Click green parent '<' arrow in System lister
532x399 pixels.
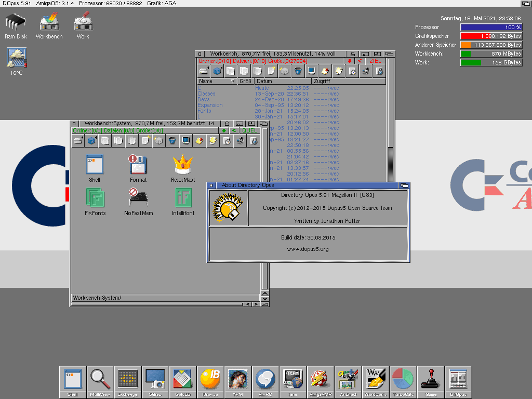coord(234,130)
